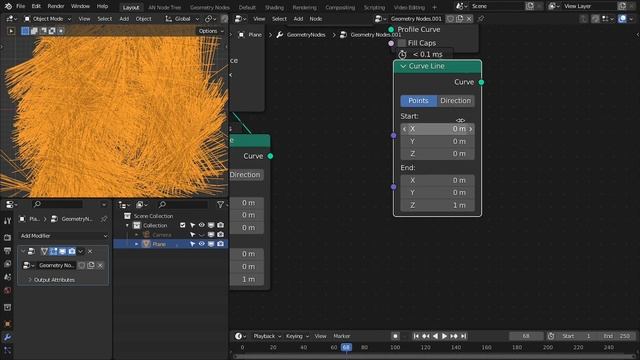The height and width of the screenshot is (360, 640).
Task: Open the Tool properties tab icon
Action: 7,221
